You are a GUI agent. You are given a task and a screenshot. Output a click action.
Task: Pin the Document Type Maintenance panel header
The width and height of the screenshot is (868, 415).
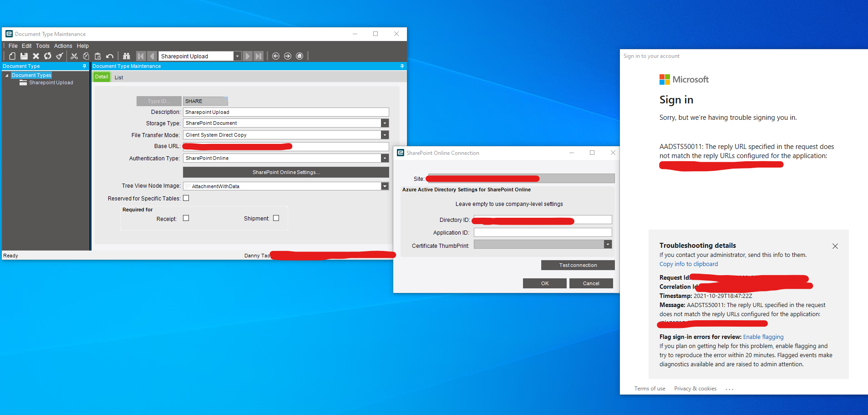402,66
